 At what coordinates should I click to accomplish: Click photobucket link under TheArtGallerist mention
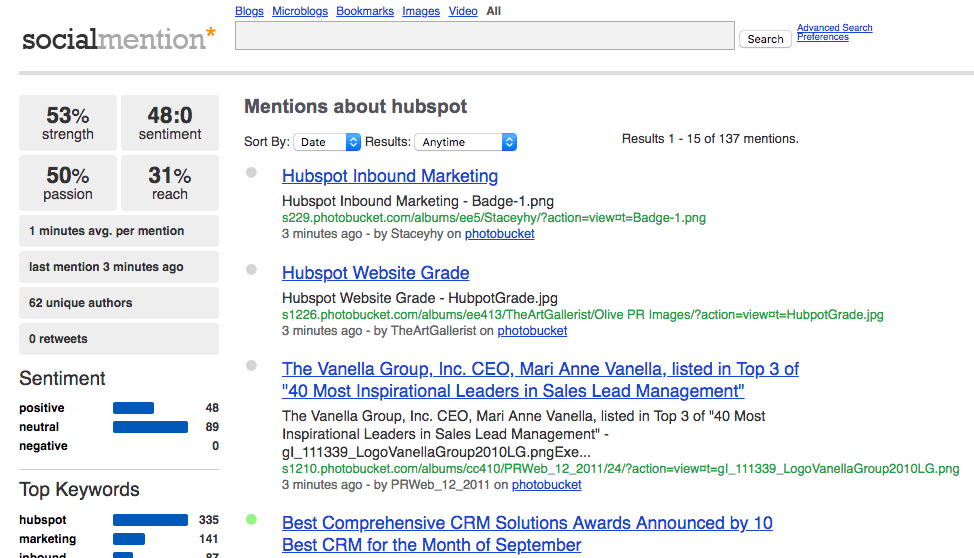[532, 331]
